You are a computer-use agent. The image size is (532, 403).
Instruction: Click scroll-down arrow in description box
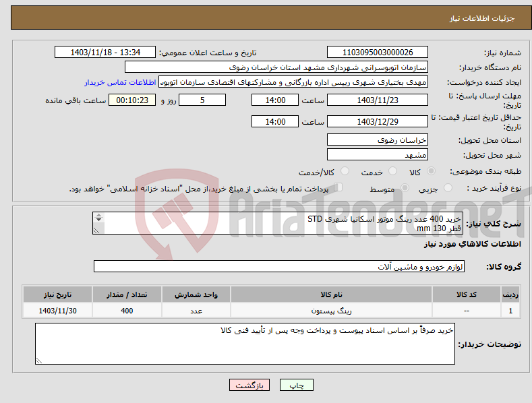tap(98, 220)
